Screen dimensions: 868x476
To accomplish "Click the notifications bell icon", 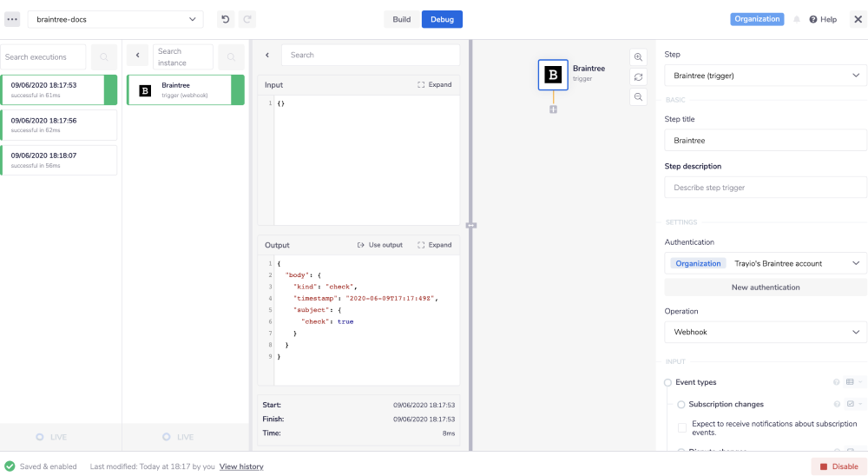I will point(797,19).
